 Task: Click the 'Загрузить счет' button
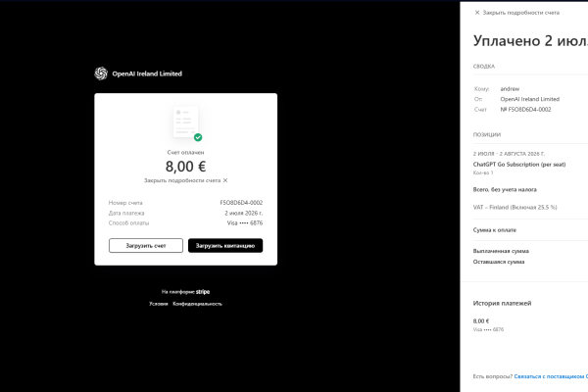click(x=146, y=246)
